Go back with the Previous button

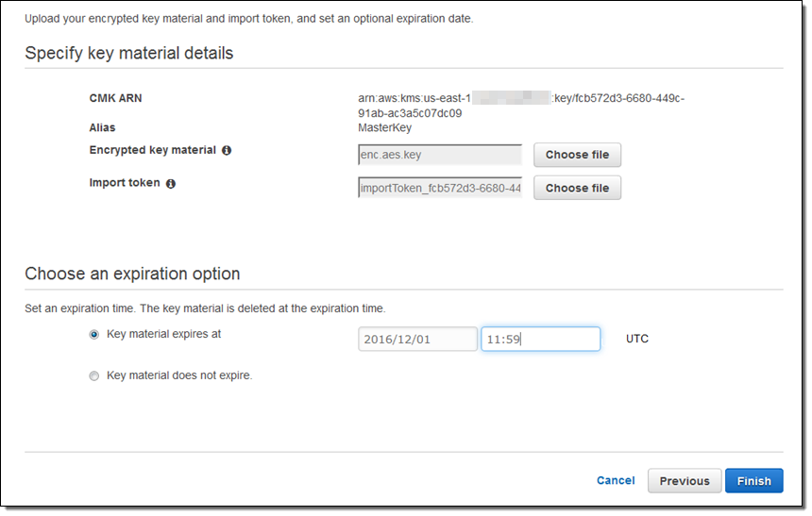coord(685,481)
